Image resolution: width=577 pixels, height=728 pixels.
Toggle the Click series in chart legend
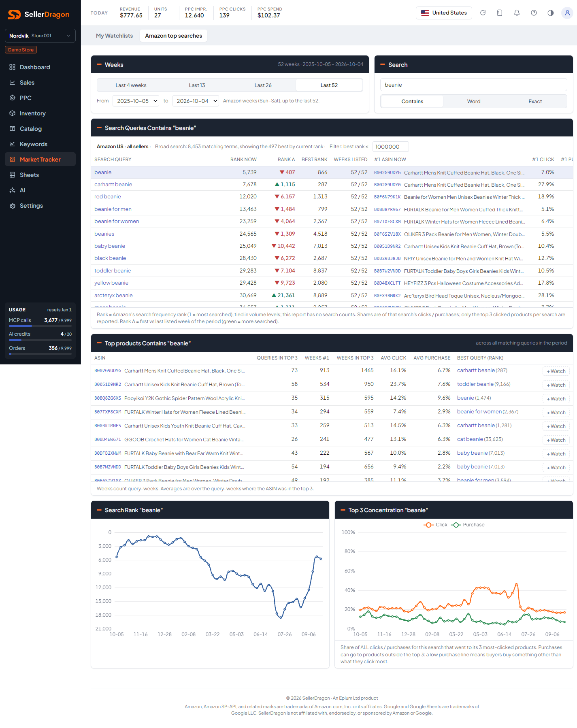pos(435,525)
